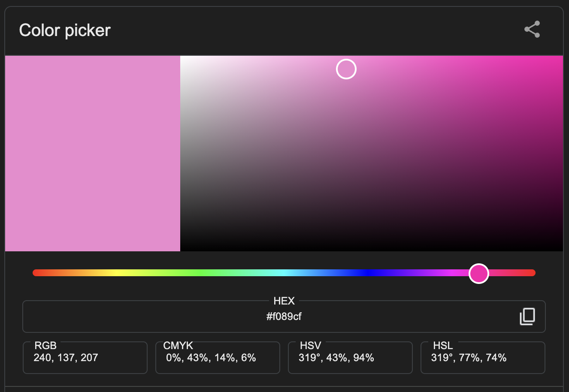Image resolution: width=569 pixels, height=392 pixels.
Task: Select the HEX field #f089cf
Action: pyautogui.click(x=284, y=317)
